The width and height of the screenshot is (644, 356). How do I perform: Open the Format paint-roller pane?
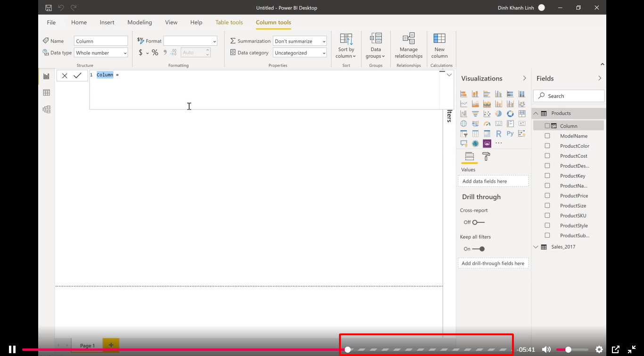click(x=486, y=157)
